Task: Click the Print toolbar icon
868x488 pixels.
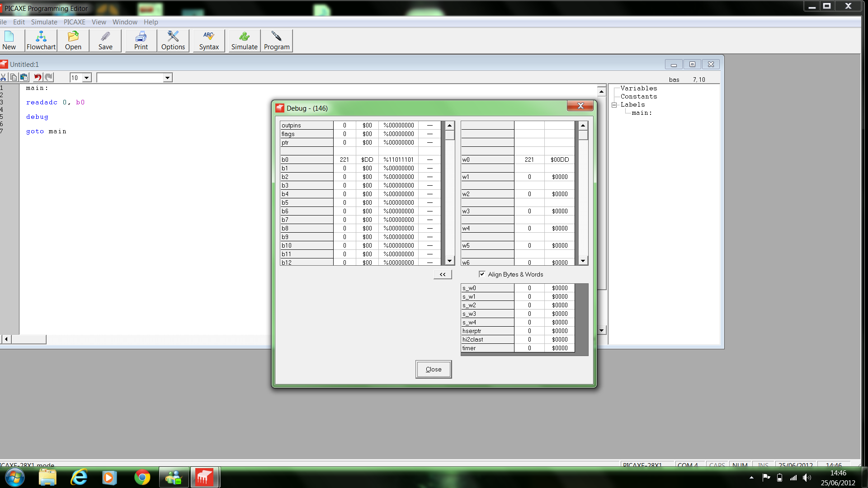Action: coord(141,41)
